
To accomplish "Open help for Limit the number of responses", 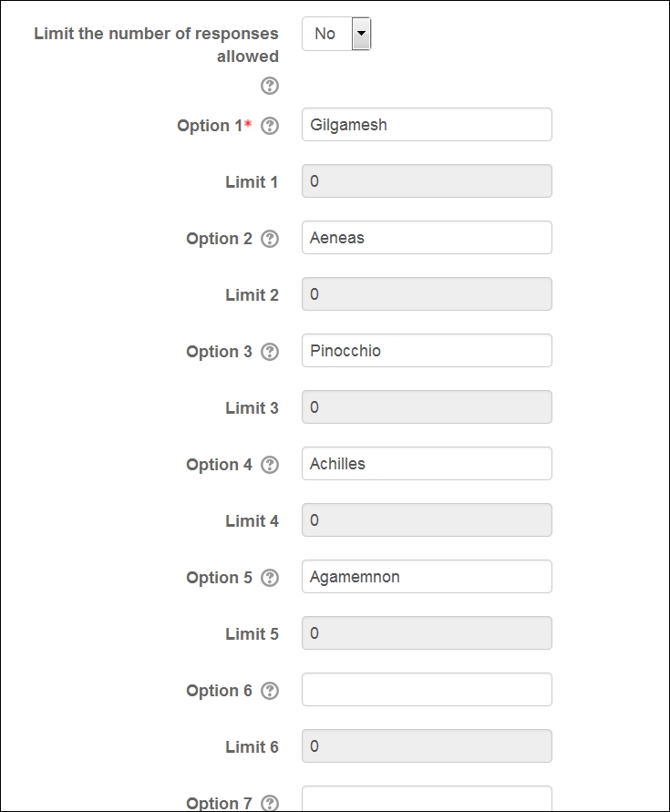I will coord(270,86).
